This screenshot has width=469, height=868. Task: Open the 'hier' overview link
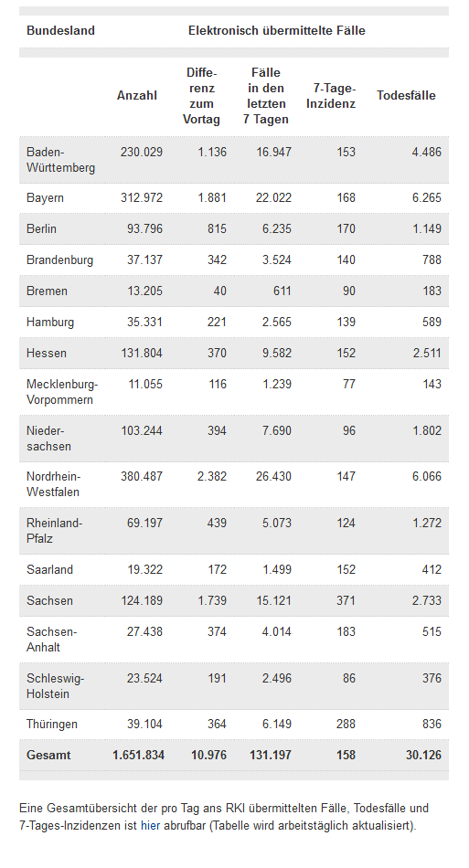[150, 825]
